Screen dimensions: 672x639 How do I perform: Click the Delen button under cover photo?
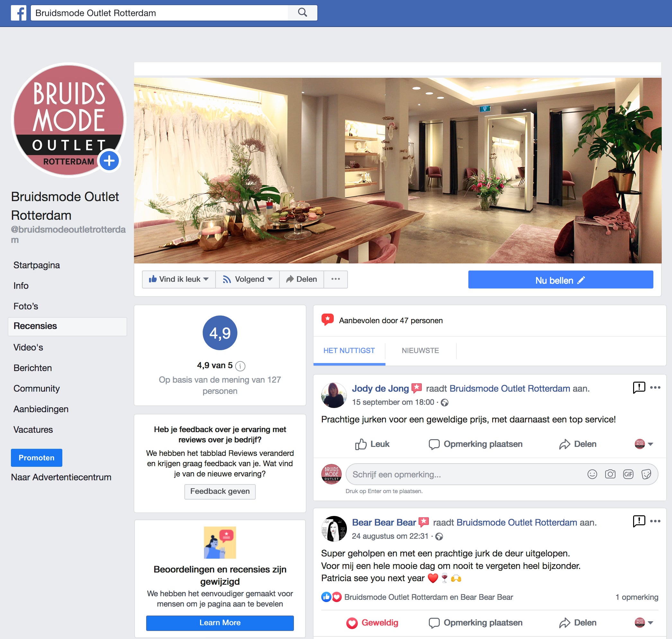point(301,279)
